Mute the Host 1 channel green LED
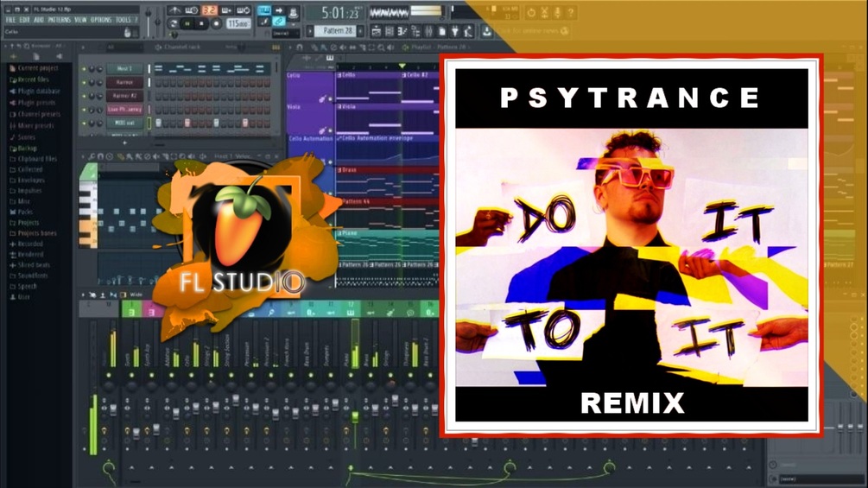The width and height of the screenshot is (868, 488). (84, 69)
